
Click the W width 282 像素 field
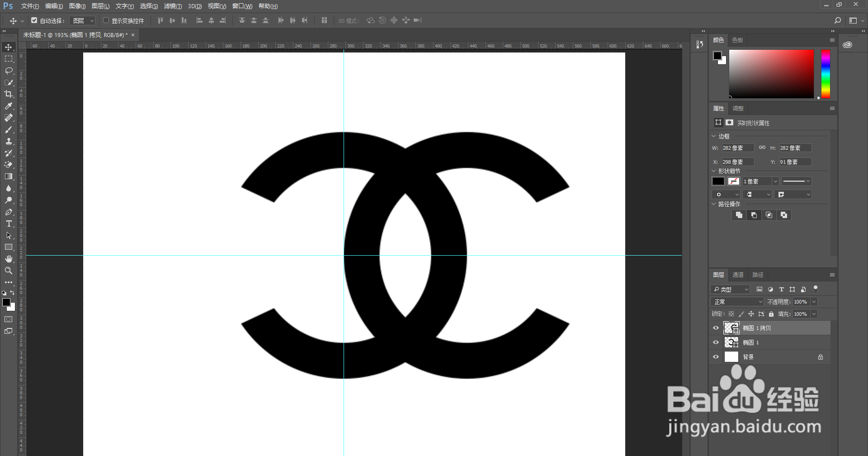click(737, 148)
